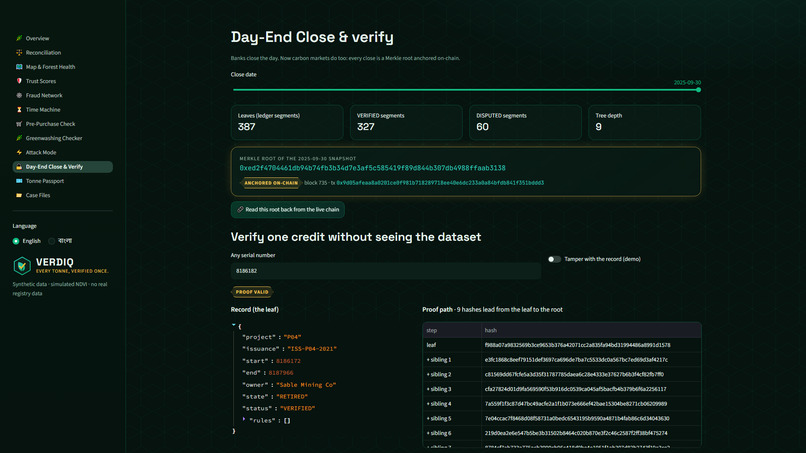This screenshot has width=806, height=453.
Task: Click the Tree depth 9 card
Action: (645, 122)
